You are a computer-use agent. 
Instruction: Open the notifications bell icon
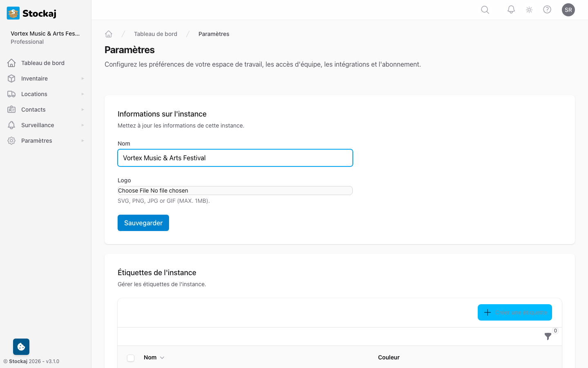(x=511, y=9)
